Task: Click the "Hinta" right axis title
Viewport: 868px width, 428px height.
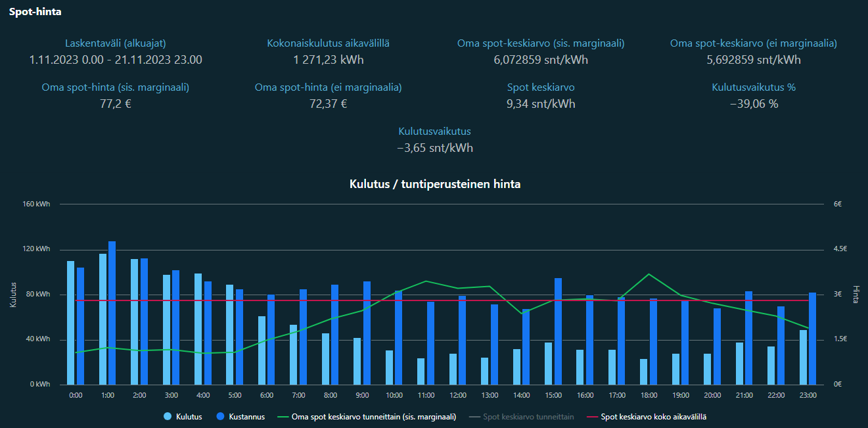Action: coord(856,294)
